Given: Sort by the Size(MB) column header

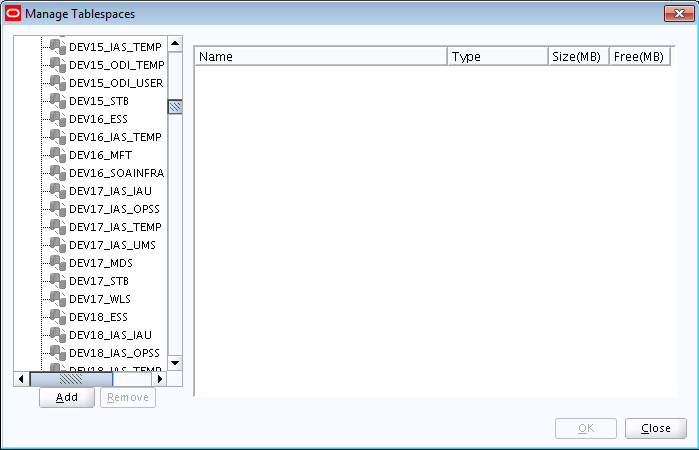Looking at the screenshot, I should (x=579, y=57).
